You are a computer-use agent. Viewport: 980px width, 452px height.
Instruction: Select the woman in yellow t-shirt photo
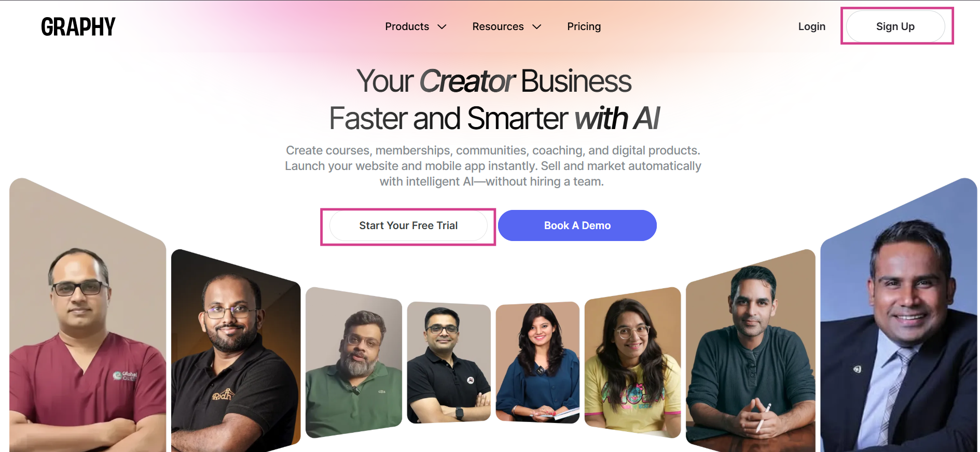point(633,362)
